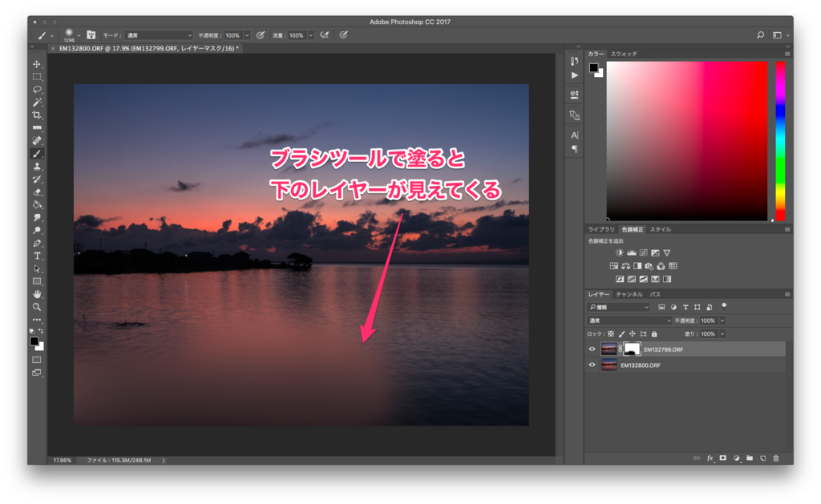821x504 pixels.
Task: Select the Brush tool in the toolbox
Action: pos(37,154)
